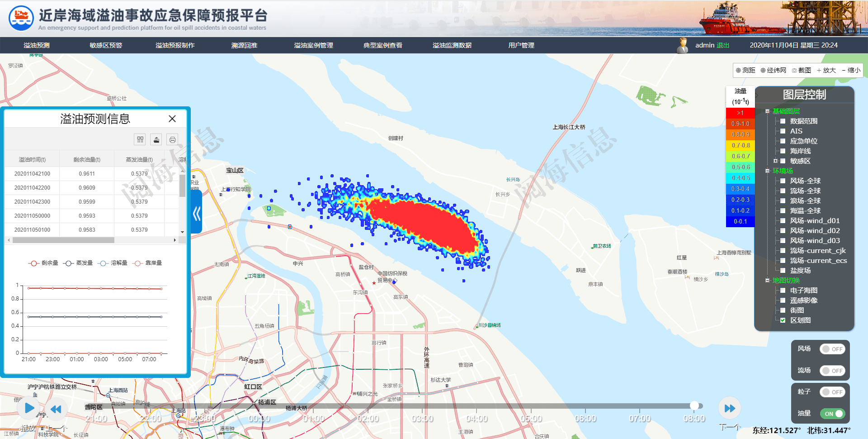This screenshot has width=868, height=439.
Task: Enable the AIS layer checkbox
Action: (783, 131)
